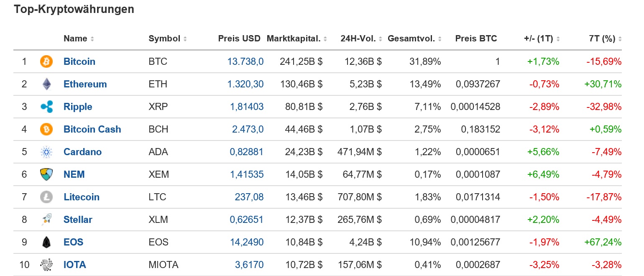Image resolution: width=644 pixels, height=276 pixels.
Task: Click the Cardano logo icon
Action: (x=46, y=152)
